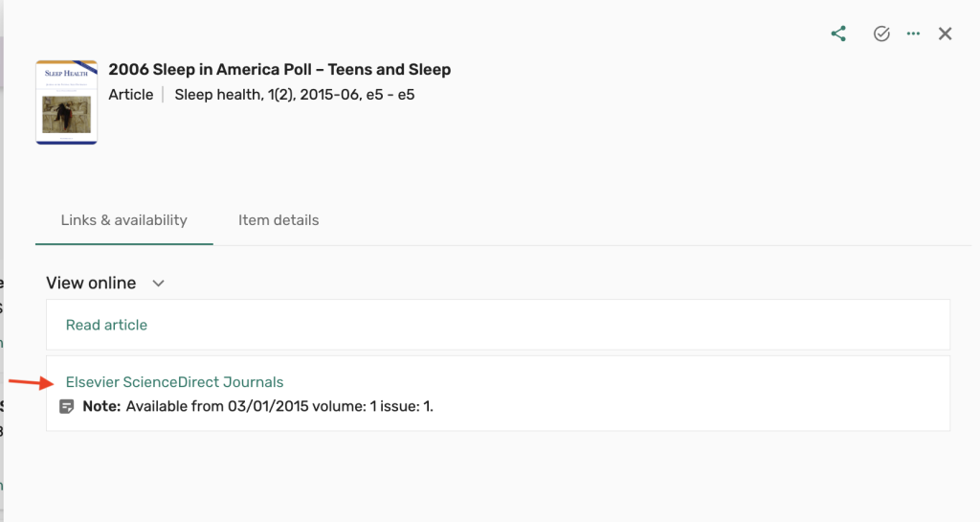Click the Available from 03/01/2015 note text
This screenshot has height=522, width=980.
click(279, 406)
